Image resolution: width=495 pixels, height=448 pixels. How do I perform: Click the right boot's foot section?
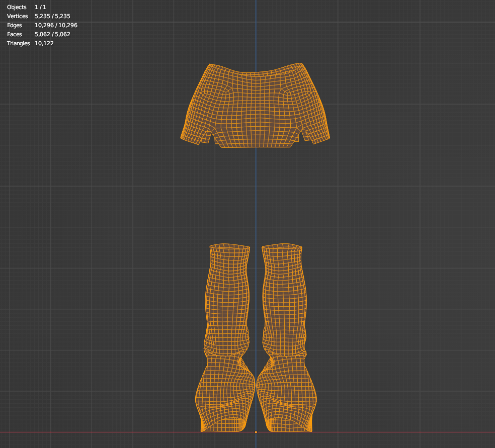[287, 397]
